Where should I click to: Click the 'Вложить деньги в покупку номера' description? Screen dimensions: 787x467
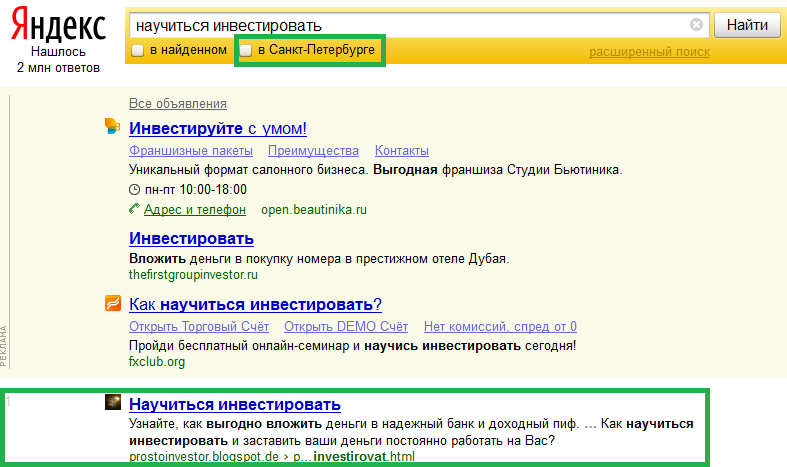click(319, 259)
